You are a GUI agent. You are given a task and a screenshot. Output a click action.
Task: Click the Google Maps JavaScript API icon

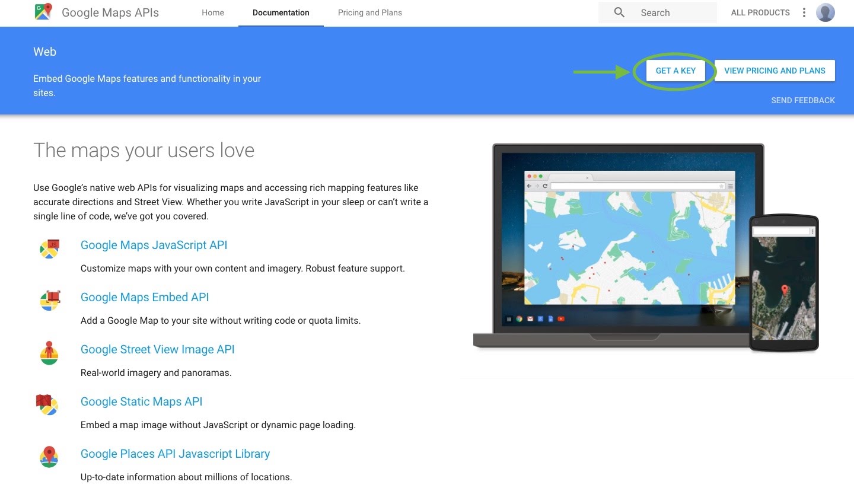click(x=49, y=249)
